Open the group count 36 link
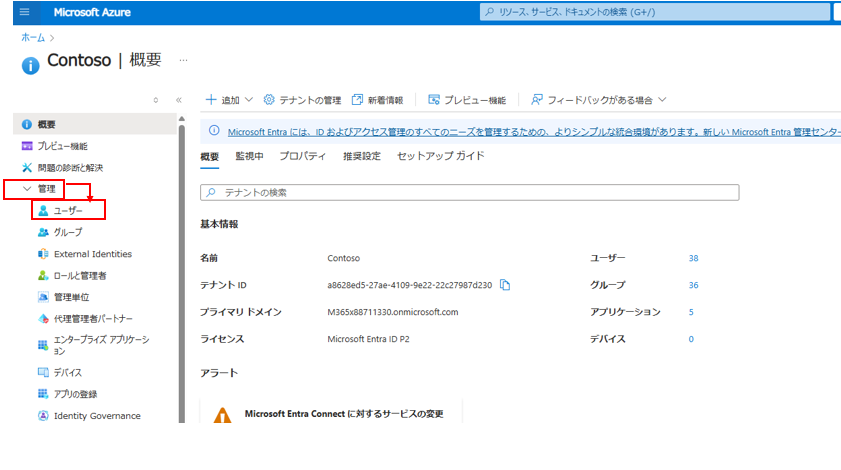This screenshot has height=470, width=841. 694,285
